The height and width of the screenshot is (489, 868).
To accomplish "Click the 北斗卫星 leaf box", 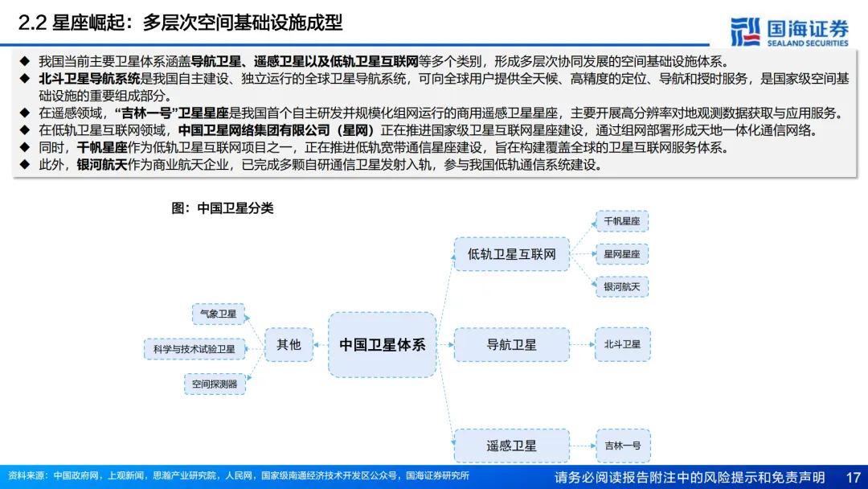I will coord(622,344).
